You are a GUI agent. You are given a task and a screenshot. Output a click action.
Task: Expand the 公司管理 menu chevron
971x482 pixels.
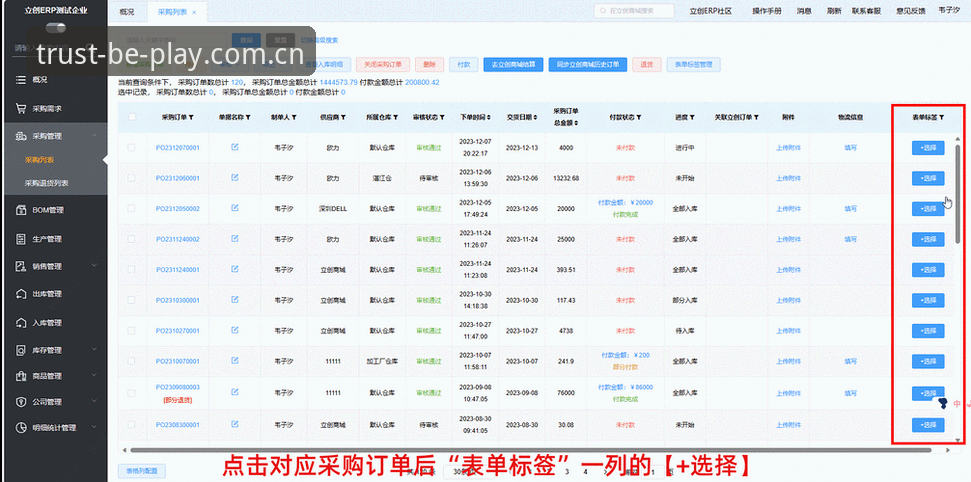coord(95,402)
